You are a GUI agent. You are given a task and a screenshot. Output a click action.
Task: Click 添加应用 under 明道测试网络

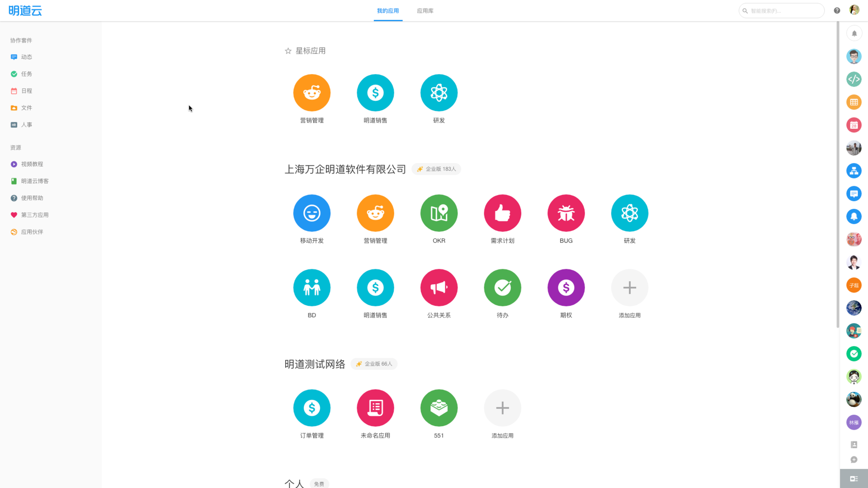pyautogui.click(x=502, y=408)
